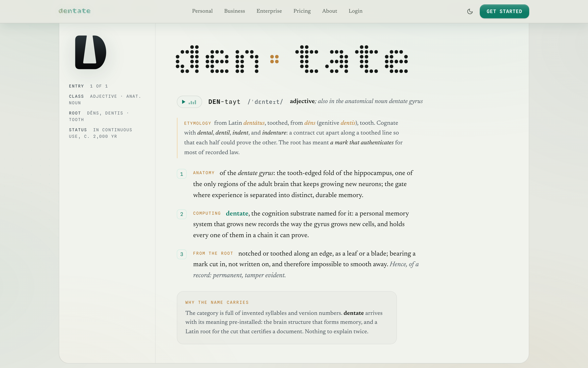Click the number 2 definition badge

(x=182, y=214)
